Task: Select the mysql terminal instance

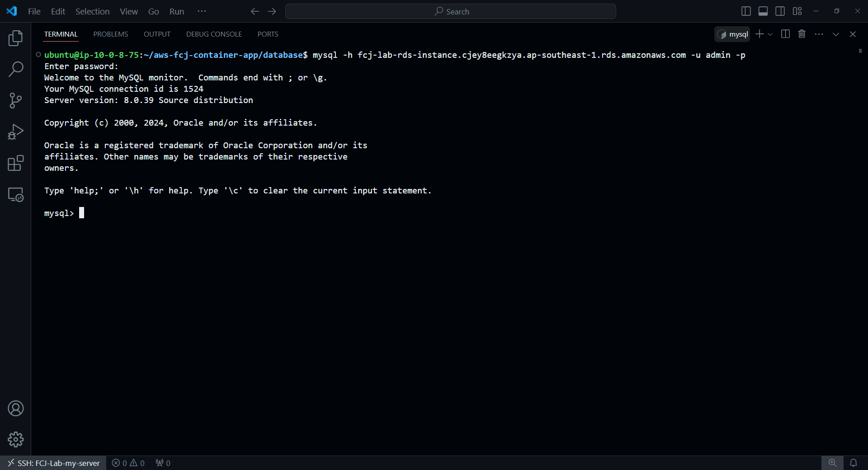Action: [x=732, y=34]
